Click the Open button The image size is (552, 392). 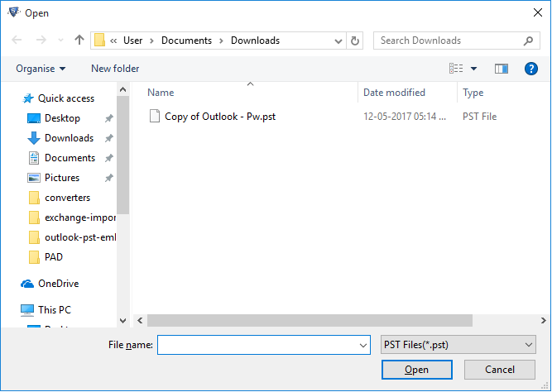click(x=417, y=370)
